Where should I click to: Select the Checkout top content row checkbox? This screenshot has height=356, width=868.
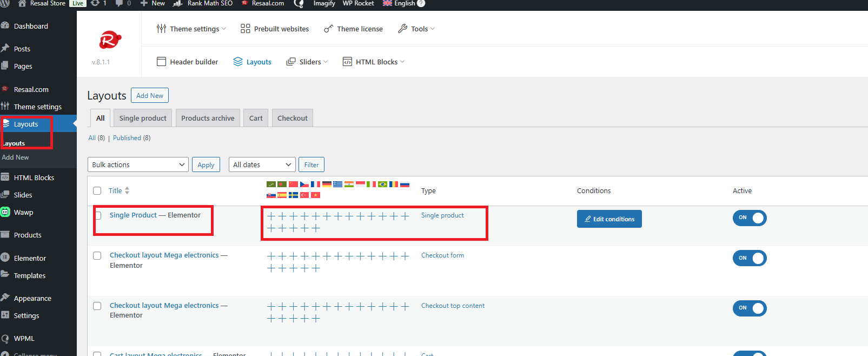97,306
